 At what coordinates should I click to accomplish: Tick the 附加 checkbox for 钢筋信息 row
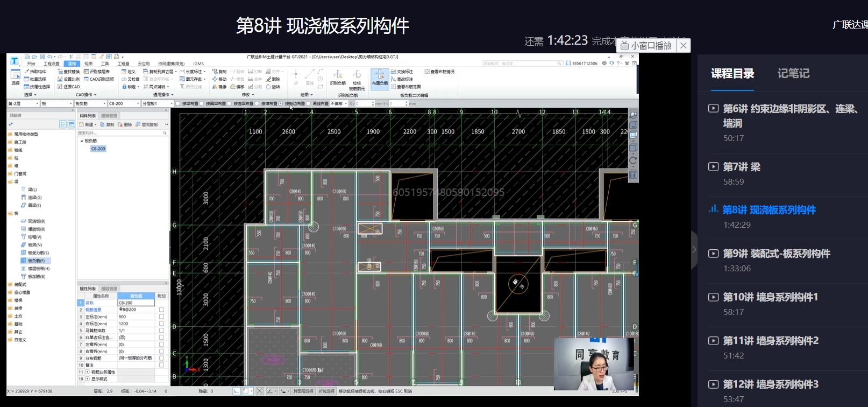point(161,310)
